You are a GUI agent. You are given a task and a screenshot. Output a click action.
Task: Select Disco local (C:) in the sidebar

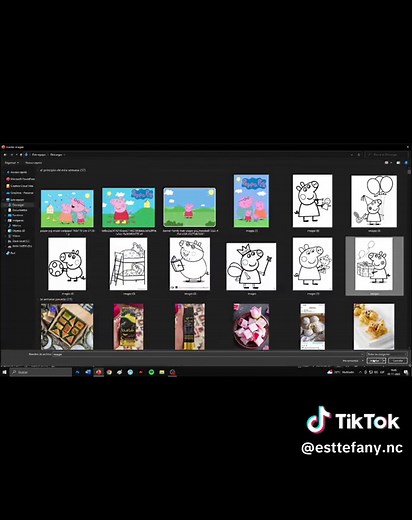tap(19, 241)
